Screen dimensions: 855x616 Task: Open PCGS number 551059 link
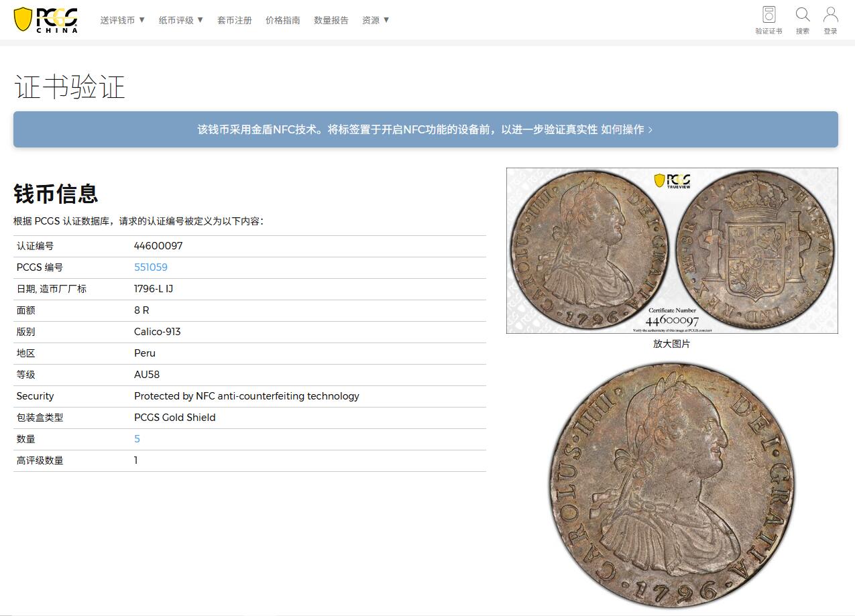(x=151, y=267)
